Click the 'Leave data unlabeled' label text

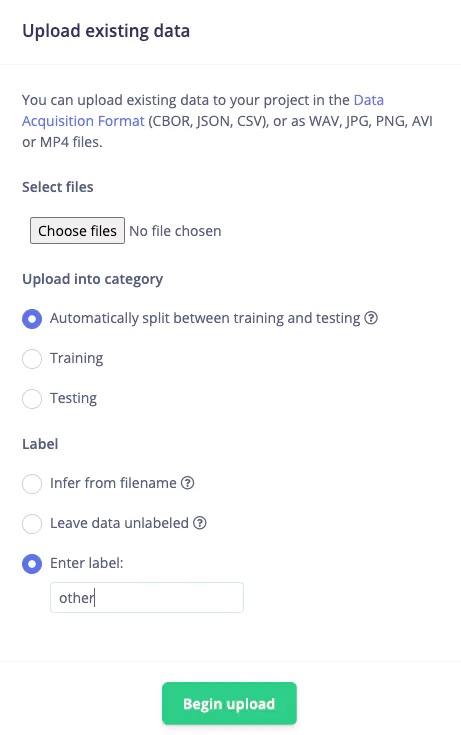click(x=119, y=523)
